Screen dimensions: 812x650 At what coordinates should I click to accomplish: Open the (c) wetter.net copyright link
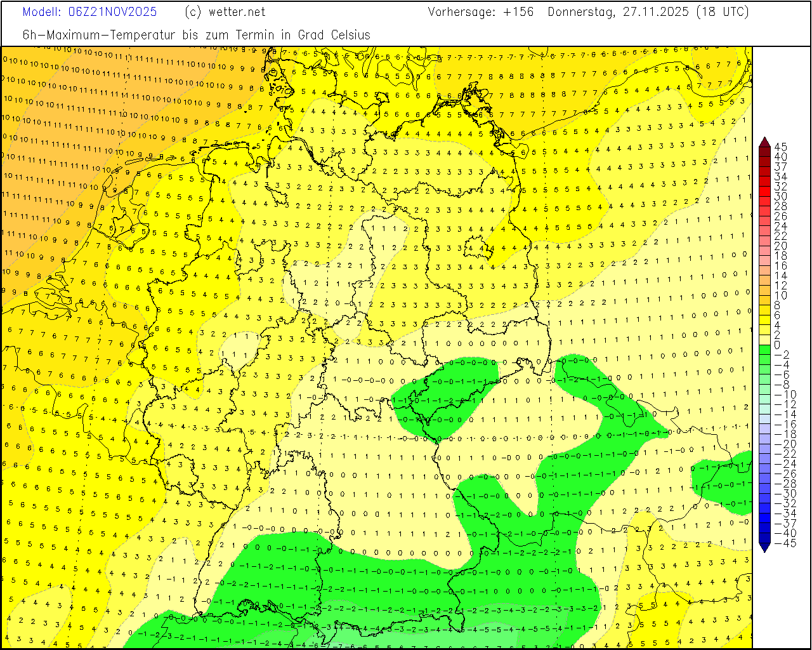[x=225, y=12]
